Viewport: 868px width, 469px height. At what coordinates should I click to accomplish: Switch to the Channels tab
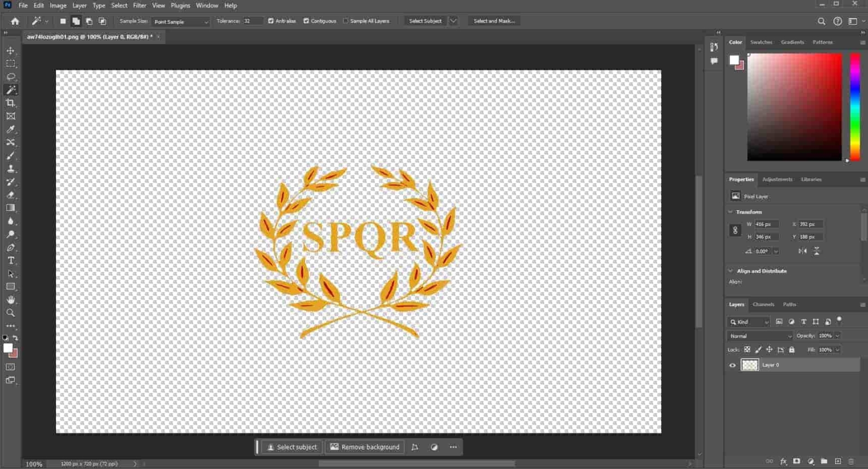coord(763,305)
